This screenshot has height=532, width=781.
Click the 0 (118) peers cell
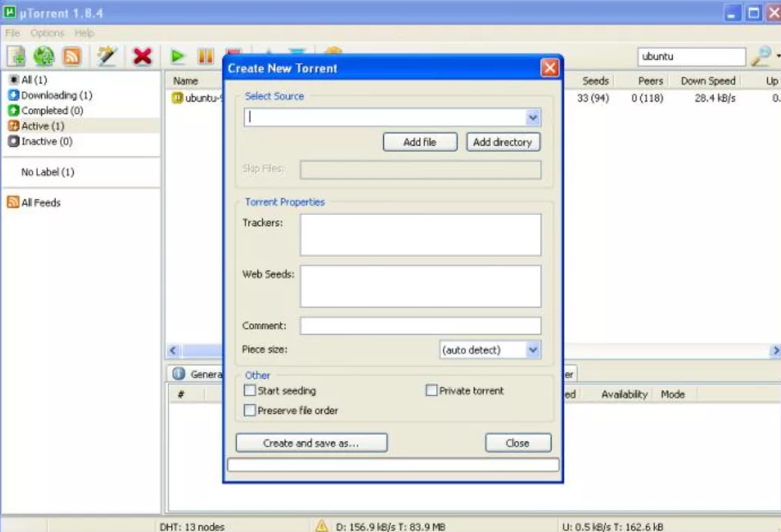(647, 98)
